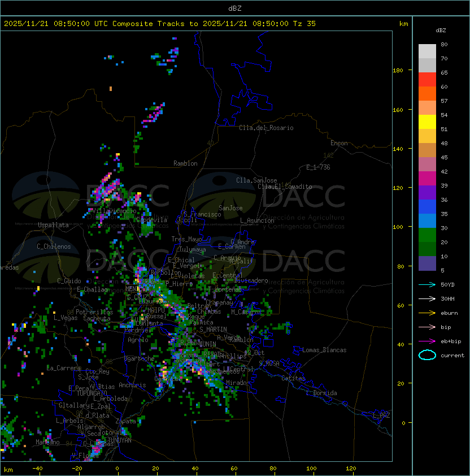Click the 'Anchoris' map label

pos(132,385)
